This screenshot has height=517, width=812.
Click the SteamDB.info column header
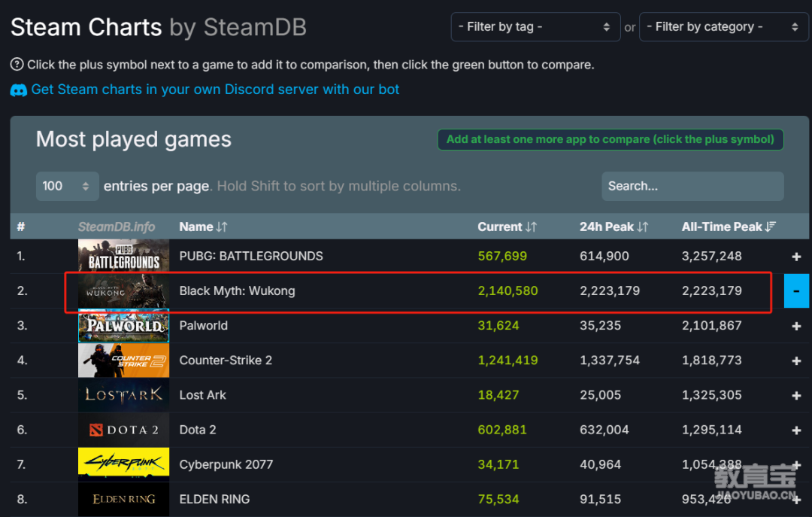[x=117, y=227]
